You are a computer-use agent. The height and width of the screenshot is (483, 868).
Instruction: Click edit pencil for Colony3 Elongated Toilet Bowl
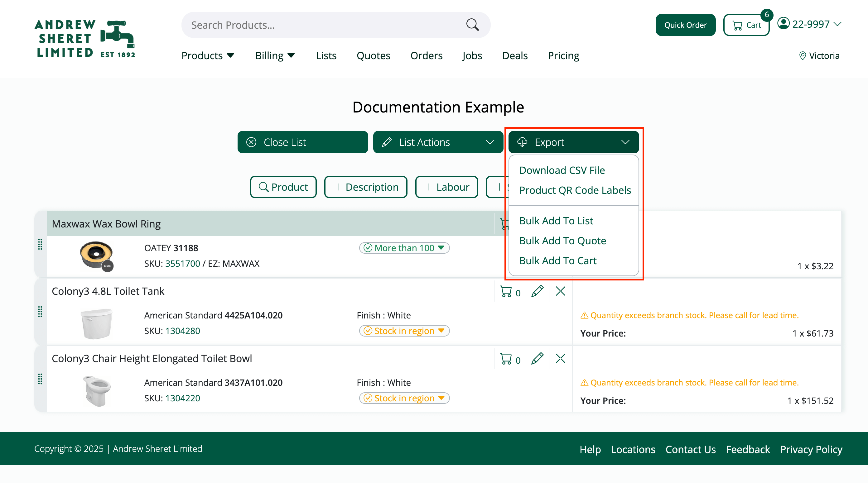537,358
